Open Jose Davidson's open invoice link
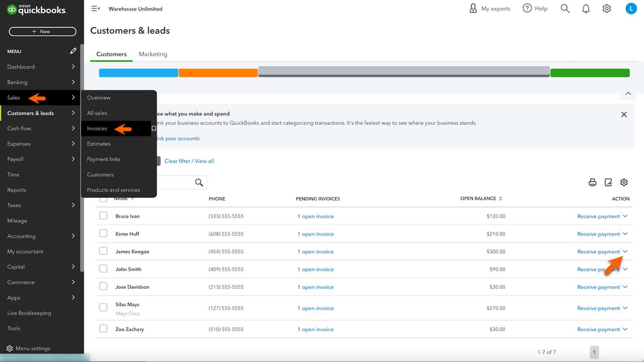The height and width of the screenshot is (362, 644). [316, 287]
